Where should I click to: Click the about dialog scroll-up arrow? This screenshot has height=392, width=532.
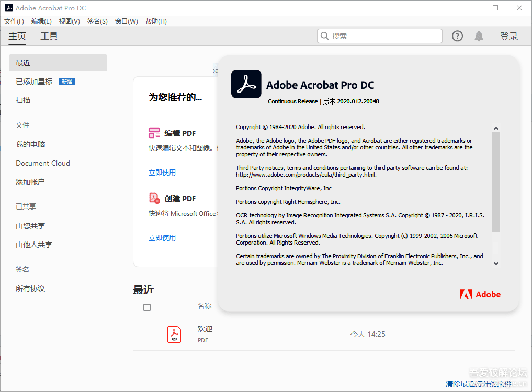pos(496,128)
